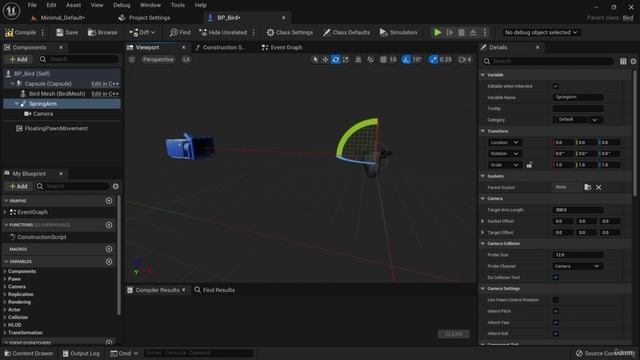Click the Eject button in the play controls

pyautogui.click(x=473, y=32)
